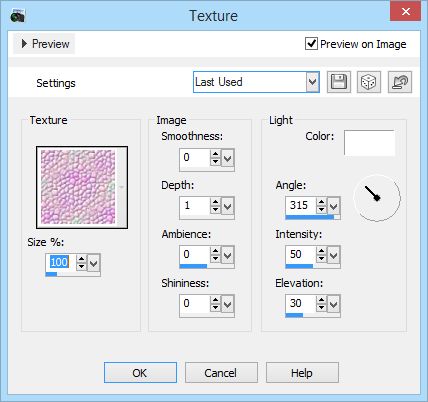The image size is (428, 402).
Task: Open the white Light Color swatch
Action: 369,143
